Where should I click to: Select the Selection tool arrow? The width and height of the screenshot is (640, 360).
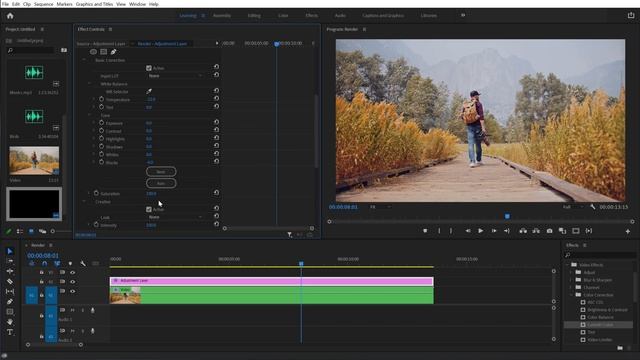click(x=10, y=251)
